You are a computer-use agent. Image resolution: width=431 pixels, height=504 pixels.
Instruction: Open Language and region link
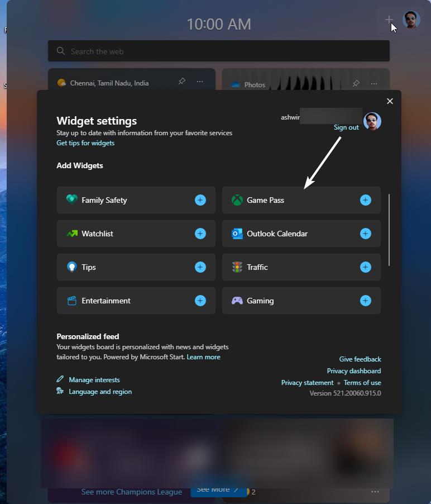click(x=100, y=392)
